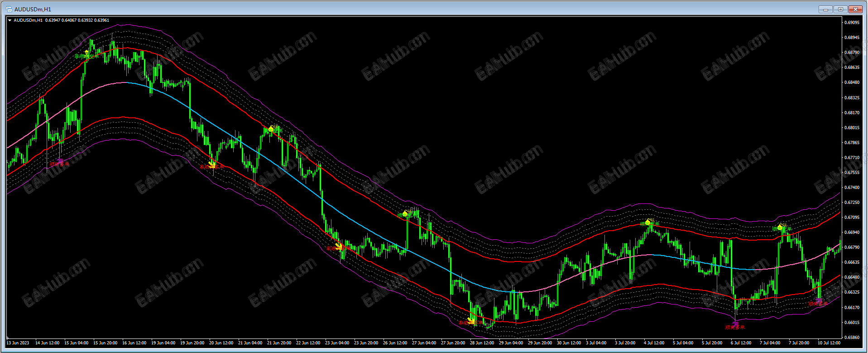Click the 27 Jun 20:00 time label

(453, 343)
